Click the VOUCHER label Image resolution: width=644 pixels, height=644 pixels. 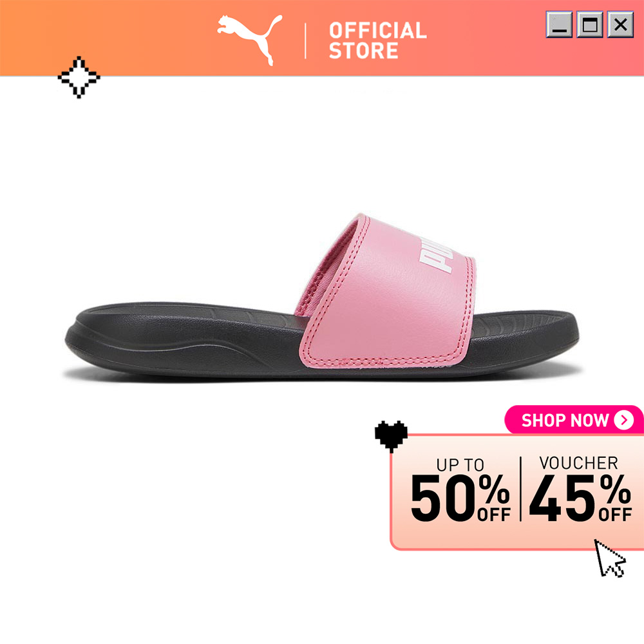point(579,463)
